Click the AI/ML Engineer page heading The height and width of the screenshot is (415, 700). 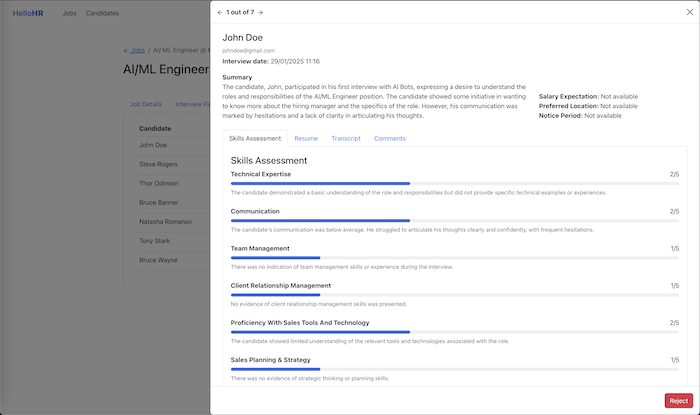tap(166, 70)
